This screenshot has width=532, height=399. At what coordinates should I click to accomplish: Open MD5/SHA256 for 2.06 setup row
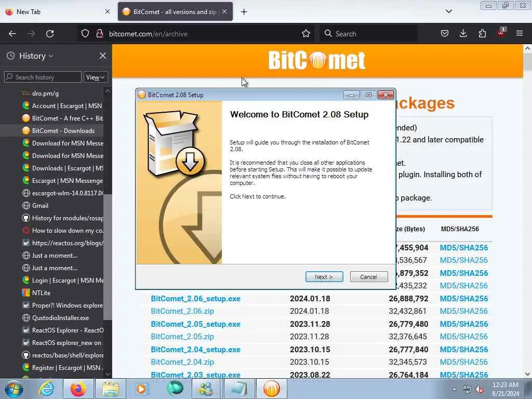pyautogui.click(x=464, y=299)
